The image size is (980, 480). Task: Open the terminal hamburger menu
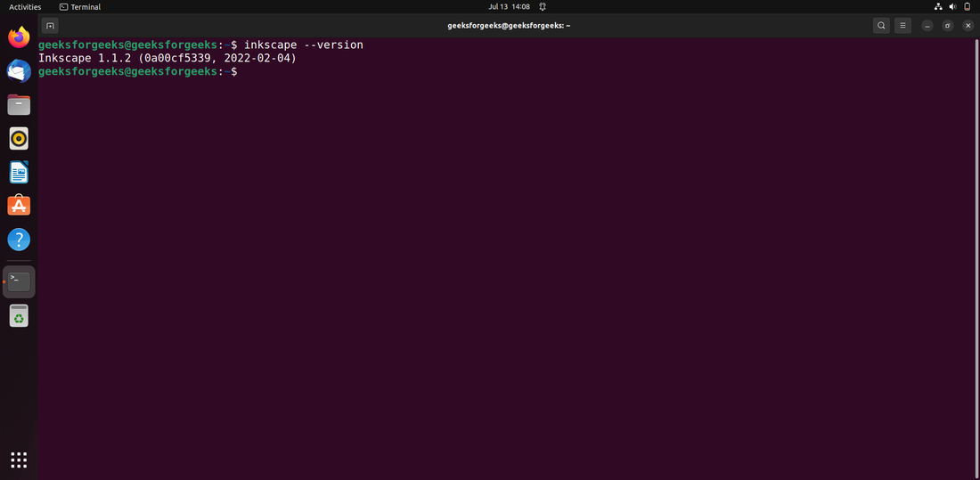pyautogui.click(x=902, y=26)
